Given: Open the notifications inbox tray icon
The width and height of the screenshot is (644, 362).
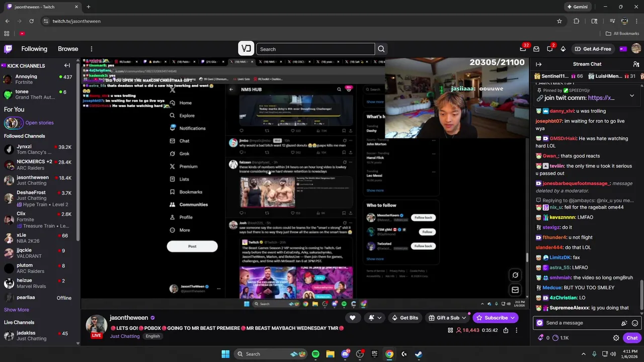Looking at the screenshot, I should pyautogui.click(x=536, y=49).
